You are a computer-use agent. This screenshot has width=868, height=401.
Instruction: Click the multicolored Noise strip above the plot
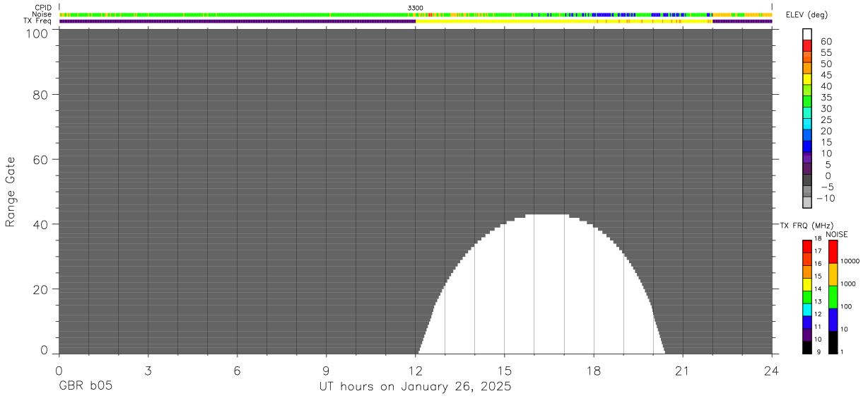(416, 14)
